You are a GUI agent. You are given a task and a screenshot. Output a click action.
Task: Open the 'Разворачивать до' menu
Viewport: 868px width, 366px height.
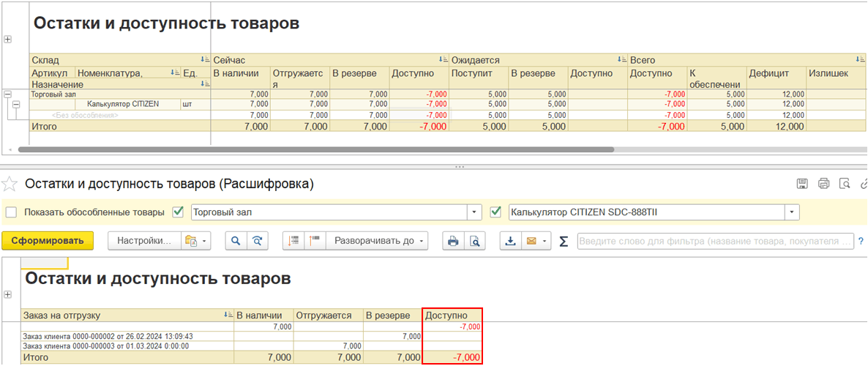[377, 241]
